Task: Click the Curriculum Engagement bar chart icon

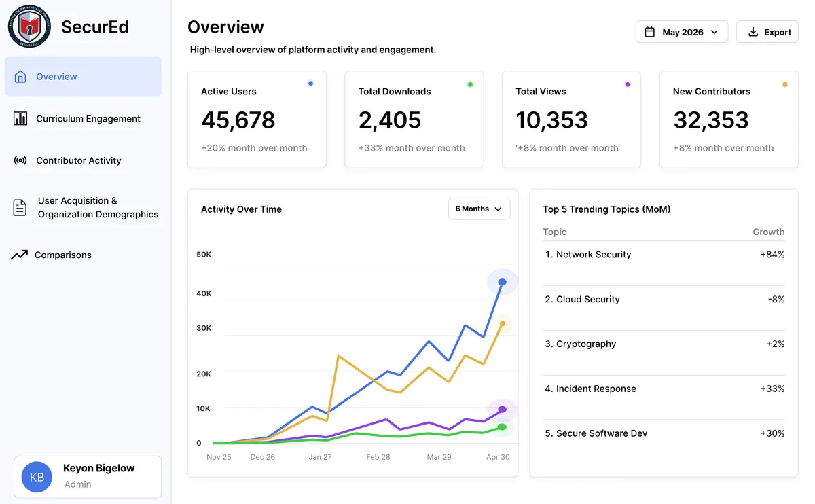Action: (x=20, y=119)
